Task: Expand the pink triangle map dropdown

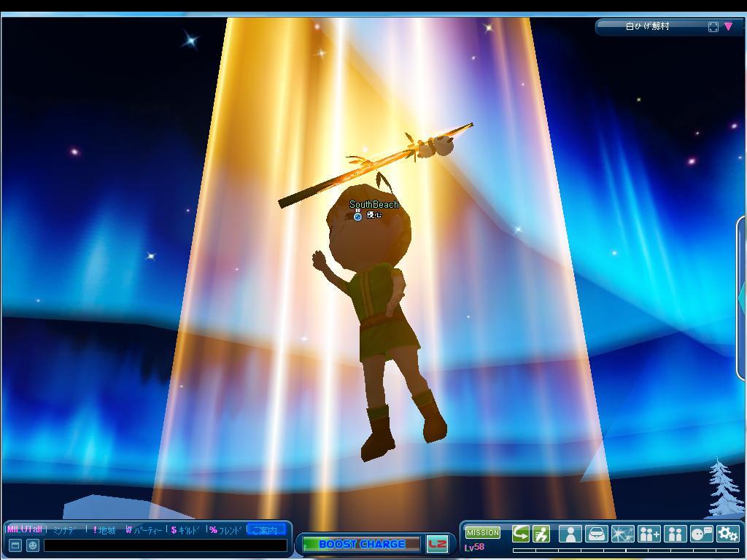Action: pyautogui.click(x=728, y=26)
